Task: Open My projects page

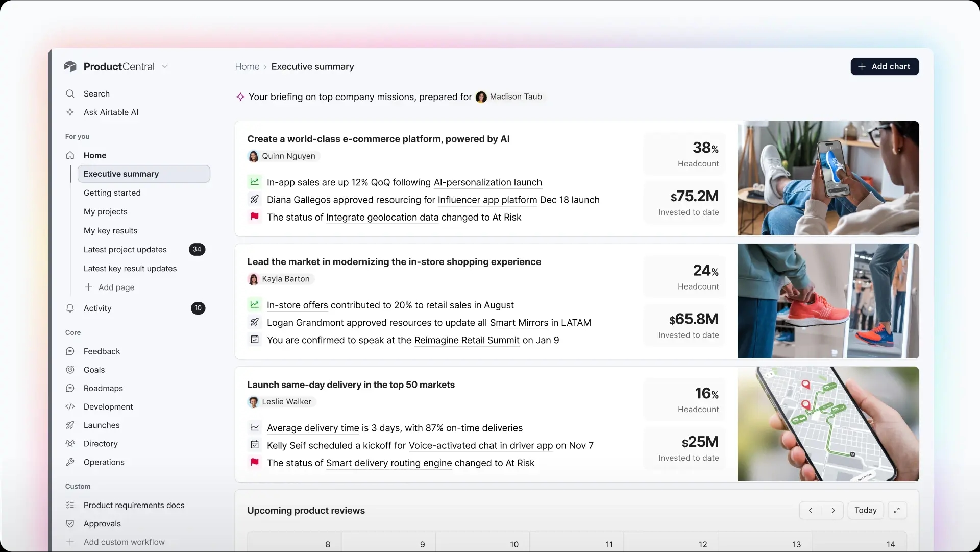Action: [105, 211]
